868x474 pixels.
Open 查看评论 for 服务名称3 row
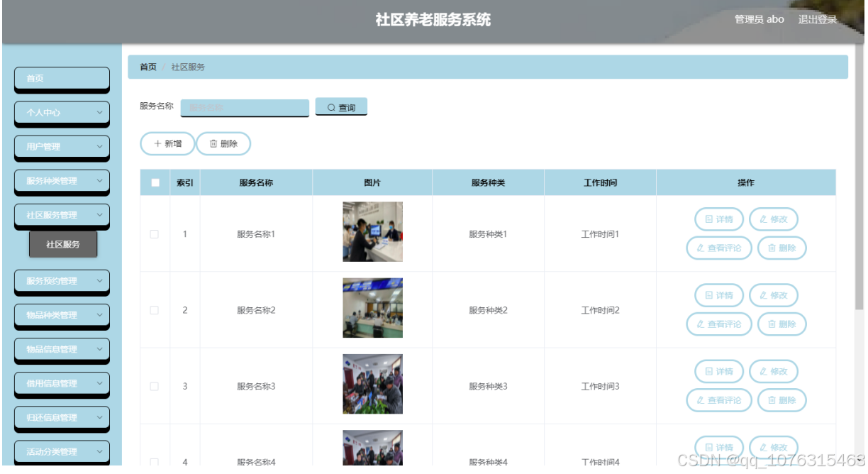719,399
